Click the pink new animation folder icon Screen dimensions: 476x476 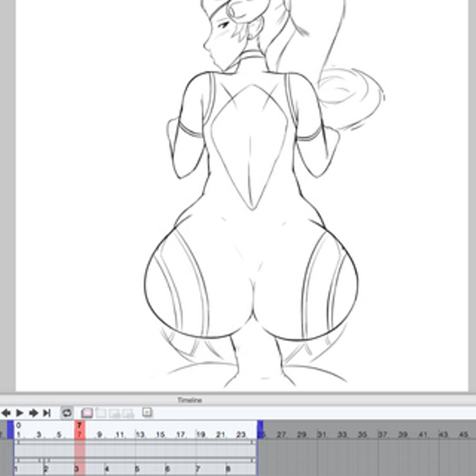click(87, 413)
